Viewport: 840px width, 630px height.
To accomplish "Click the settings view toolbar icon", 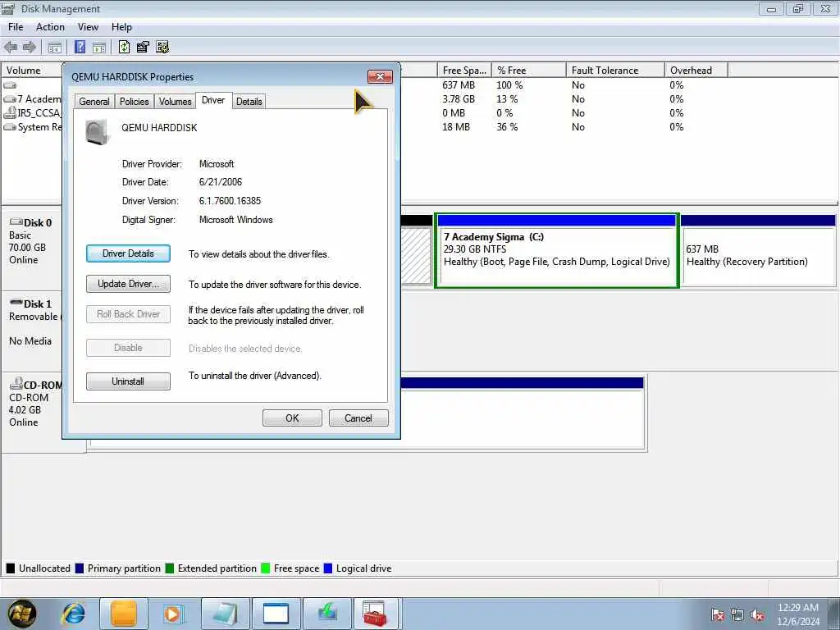I will [x=162, y=47].
